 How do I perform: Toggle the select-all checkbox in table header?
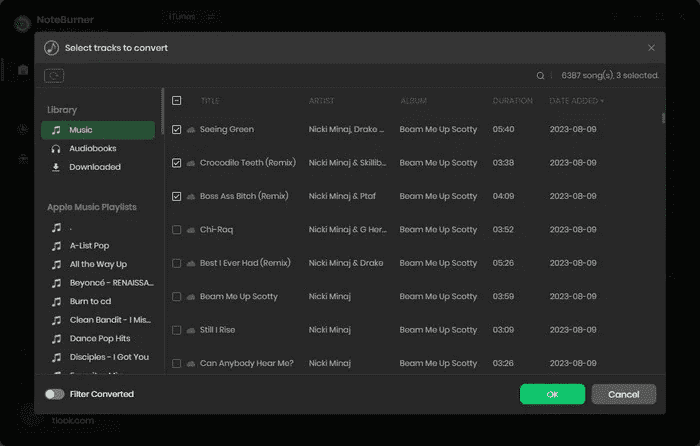pos(177,100)
